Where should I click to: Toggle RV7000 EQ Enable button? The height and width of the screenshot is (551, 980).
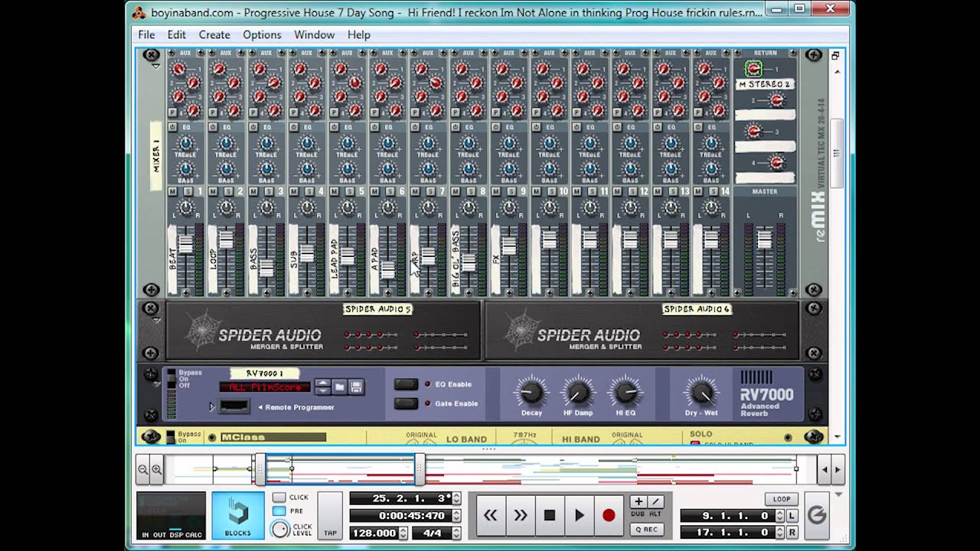[x=406, y=384]
